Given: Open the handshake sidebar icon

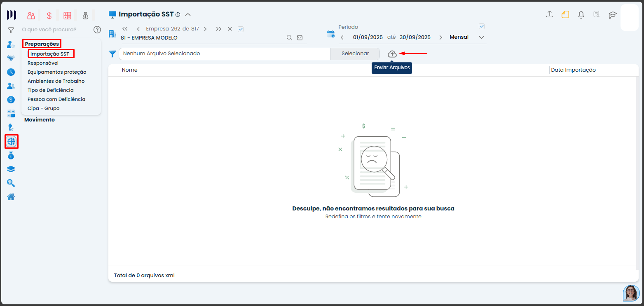Looking at the screenshot, I should 11,58.
